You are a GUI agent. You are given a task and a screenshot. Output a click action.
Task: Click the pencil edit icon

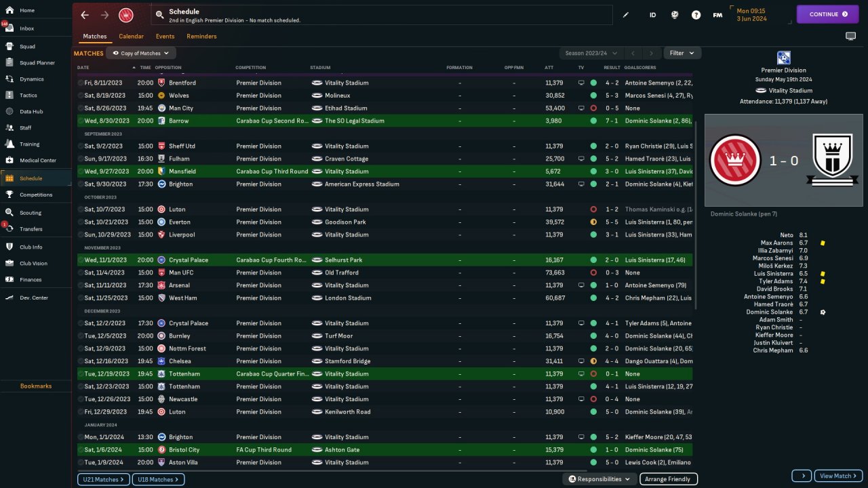pyautogui.click(x=626, y=15)
